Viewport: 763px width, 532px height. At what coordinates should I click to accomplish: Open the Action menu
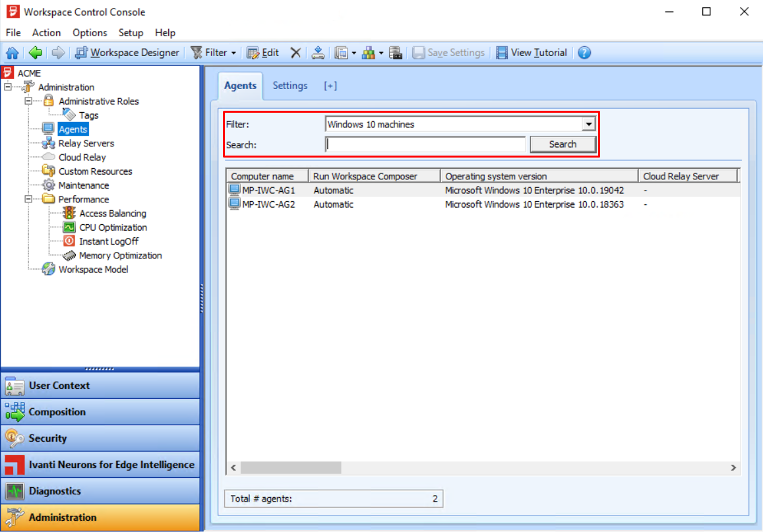(x=46, y=32)
